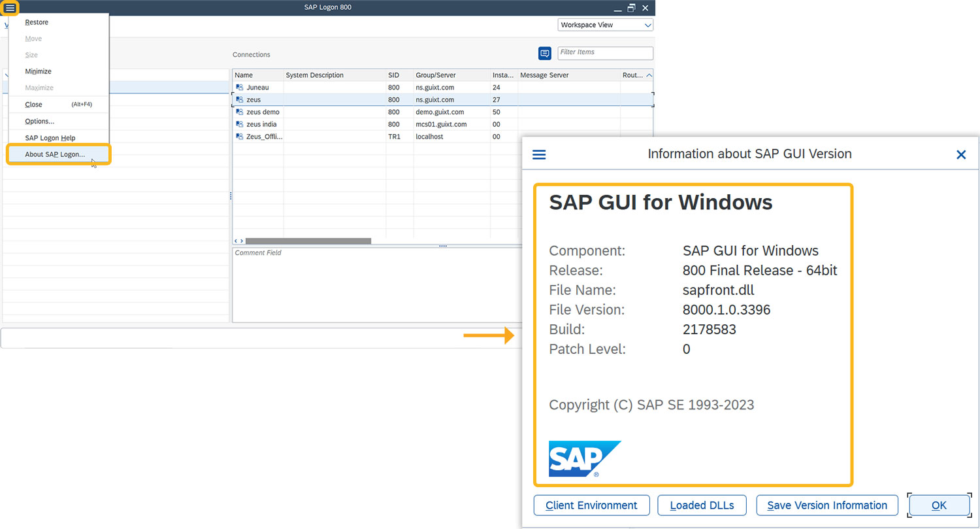The width and height of the screenshot is (980, 529).
Task: Click the hamburger menu in version dialog
Action: coord(539,154)
